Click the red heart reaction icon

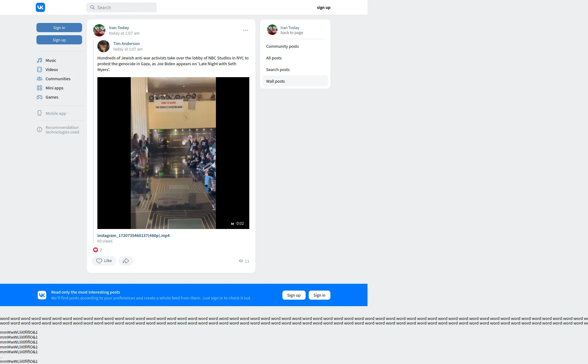(96, 250)
